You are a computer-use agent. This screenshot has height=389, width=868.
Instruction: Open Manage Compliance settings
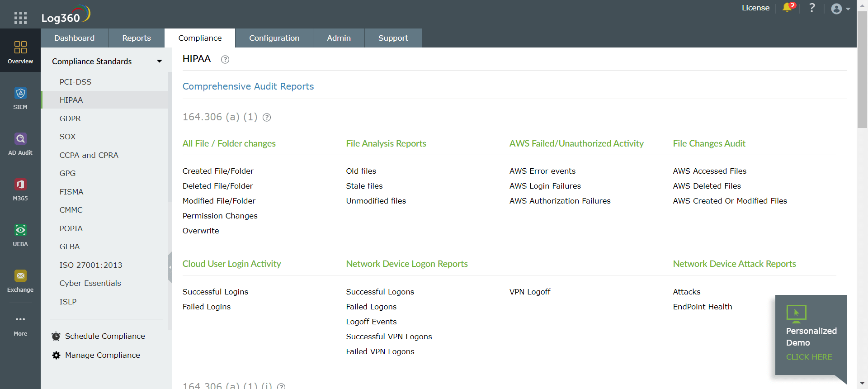(x=103, y=355)
